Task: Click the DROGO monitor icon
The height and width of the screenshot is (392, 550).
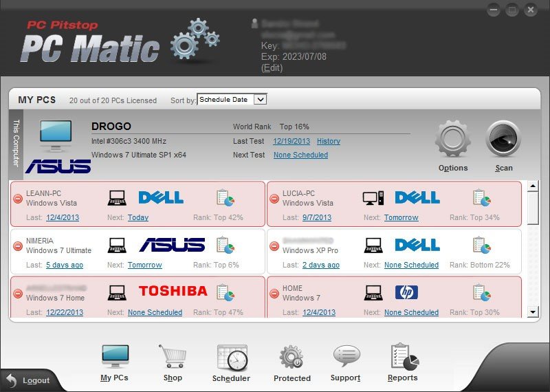Action: [56, 136]
